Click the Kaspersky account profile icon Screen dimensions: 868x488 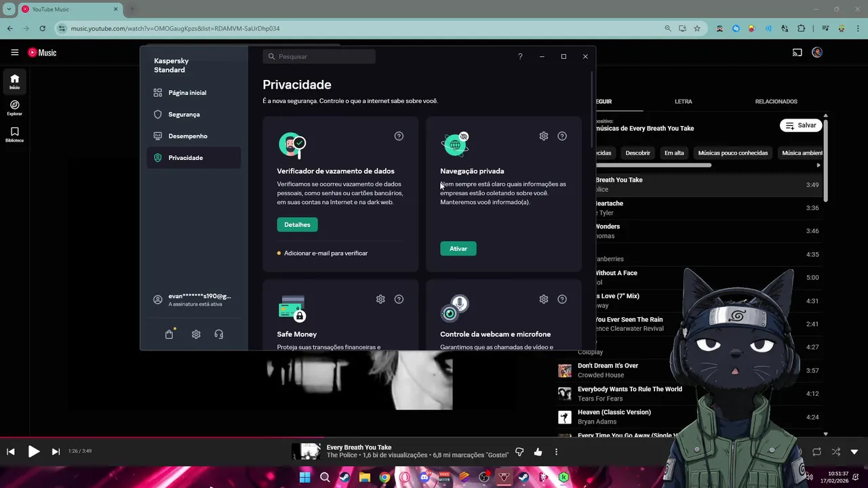tap(158, 300)
